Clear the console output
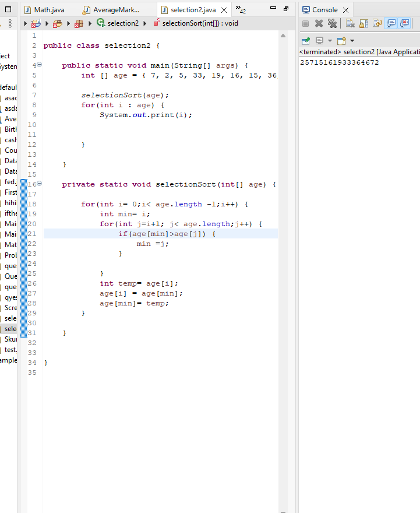Image resolution: width=420 pixels, height=513 pixels. tap(350, 23)
